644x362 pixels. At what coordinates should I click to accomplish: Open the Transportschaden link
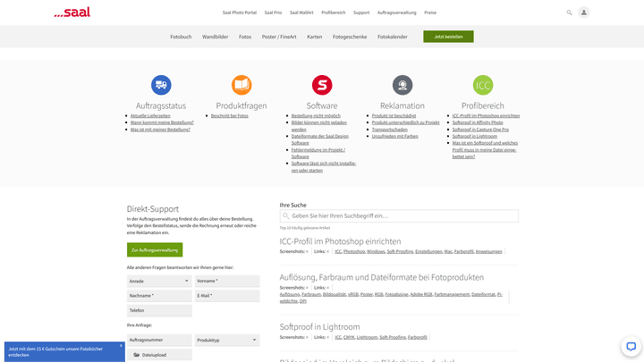(x=390, y=129)
